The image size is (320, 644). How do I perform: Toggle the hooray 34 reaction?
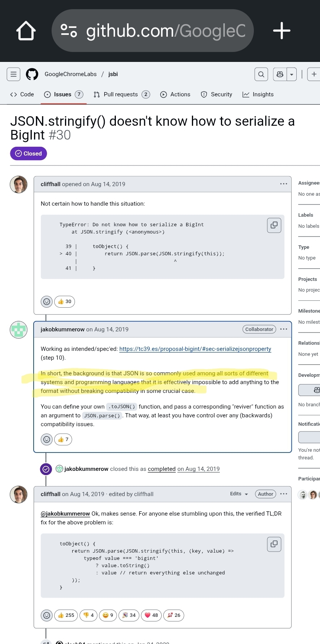click(x=129, y=615)
